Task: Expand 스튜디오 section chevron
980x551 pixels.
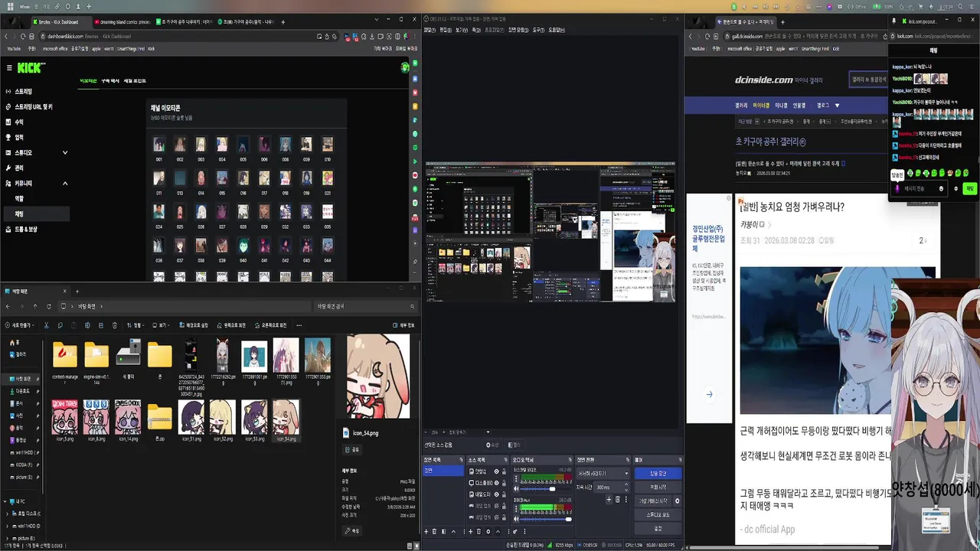Action: pos(65,152)
